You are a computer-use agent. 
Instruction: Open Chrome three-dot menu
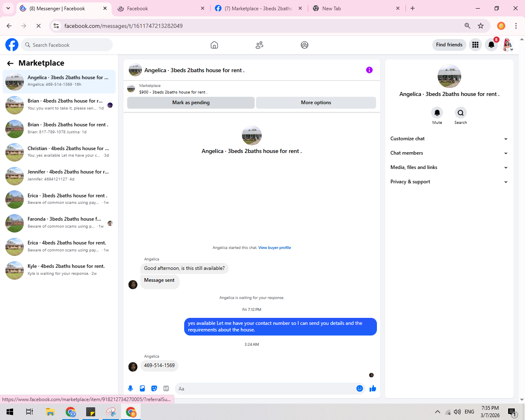516,26
